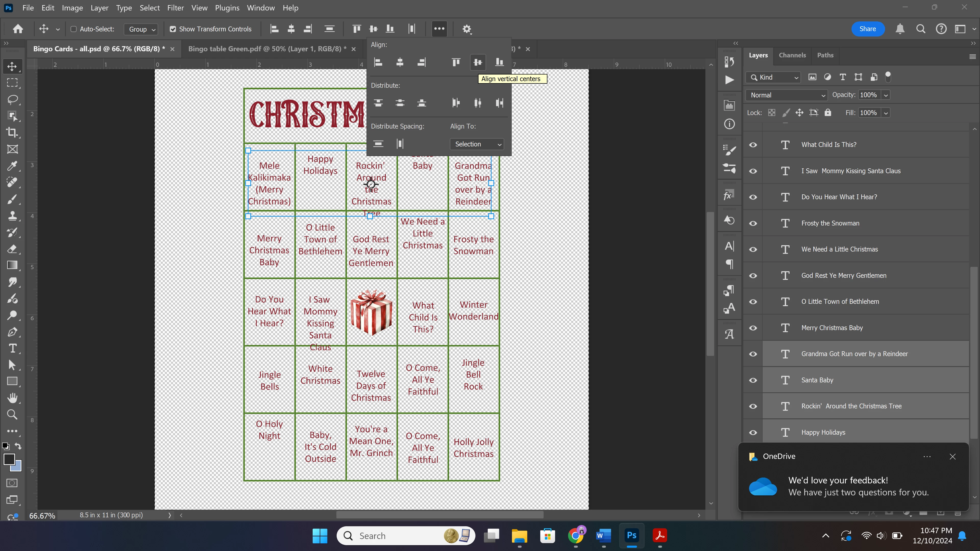Hide the Santa Baby layer
Screen dimensions: 980x551
753,380
